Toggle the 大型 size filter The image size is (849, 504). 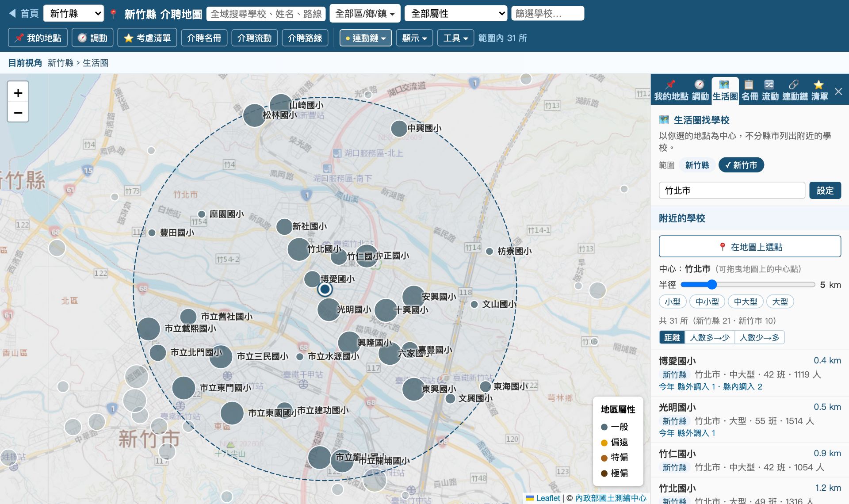click(780, 302)
